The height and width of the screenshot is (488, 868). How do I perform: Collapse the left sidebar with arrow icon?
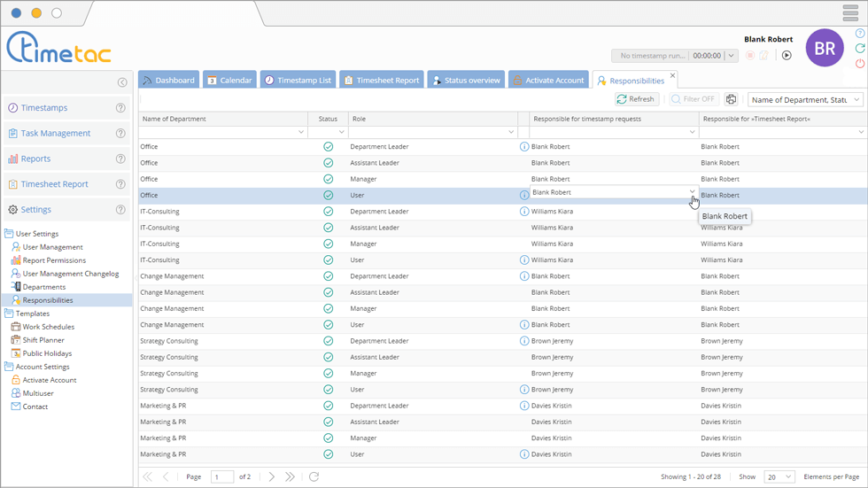click(122, 82)
